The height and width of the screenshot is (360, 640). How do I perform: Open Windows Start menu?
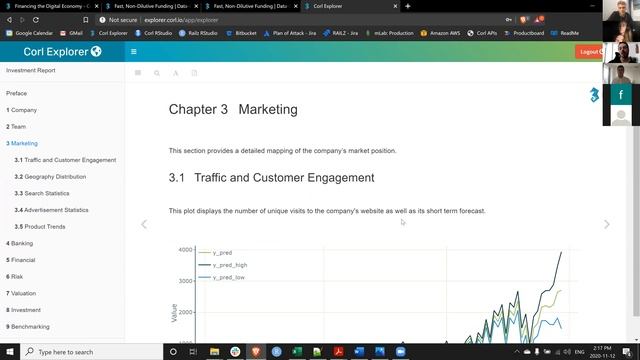tap(10, 352)
